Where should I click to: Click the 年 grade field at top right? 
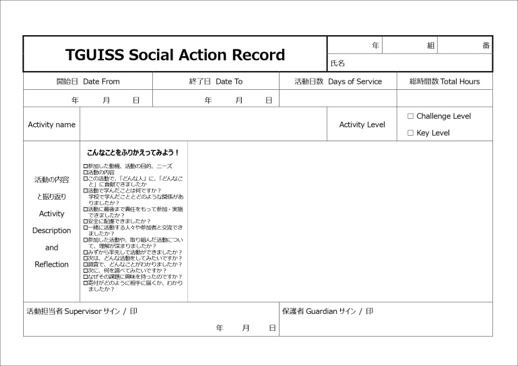pos(355,45)
